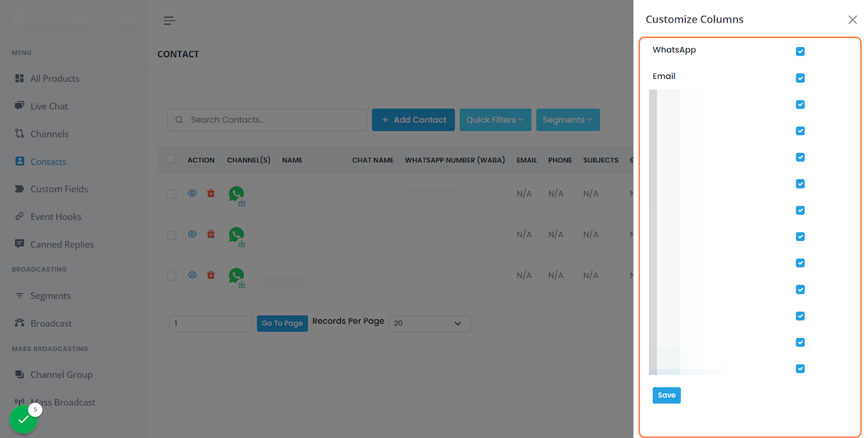Go to Channels menu item
This screenshot has height=438, width=868.
(x=49, y=134)
